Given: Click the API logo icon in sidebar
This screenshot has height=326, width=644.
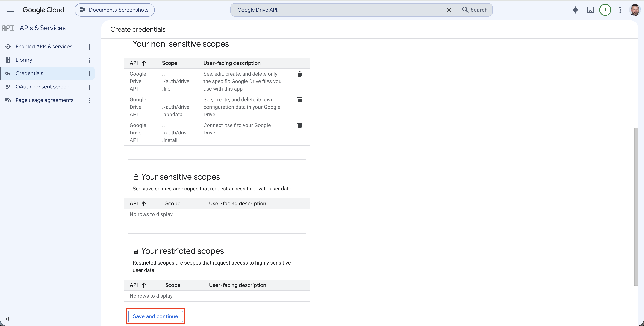Looking at the screenshot, I should 8,28.
